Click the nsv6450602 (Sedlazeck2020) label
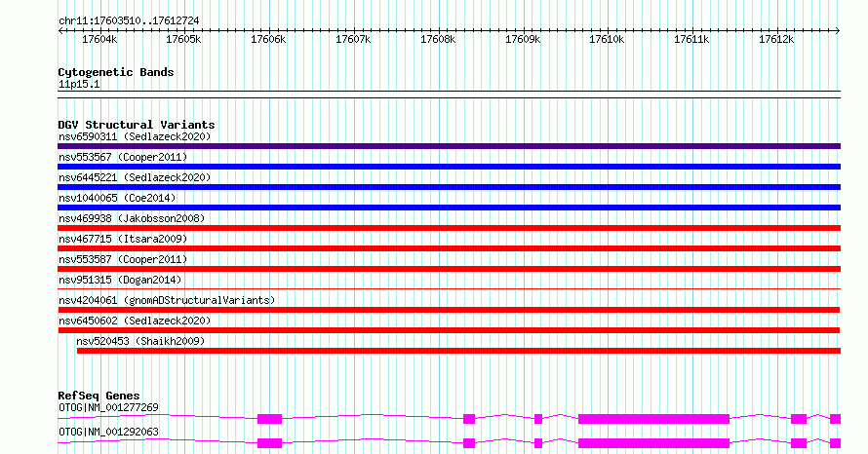Image resolution: width=868 pixels, height=454 pixels. click(135, 321)
